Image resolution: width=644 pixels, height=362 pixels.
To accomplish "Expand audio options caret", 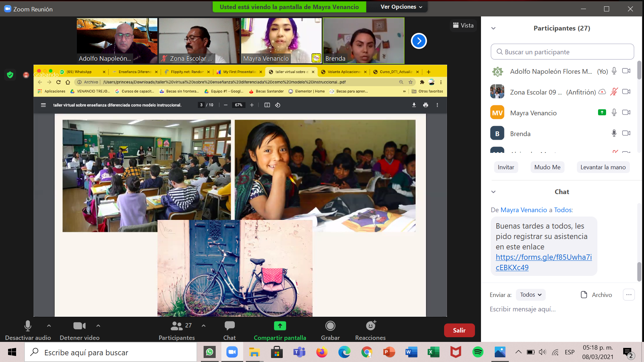I will click(49, 325).
